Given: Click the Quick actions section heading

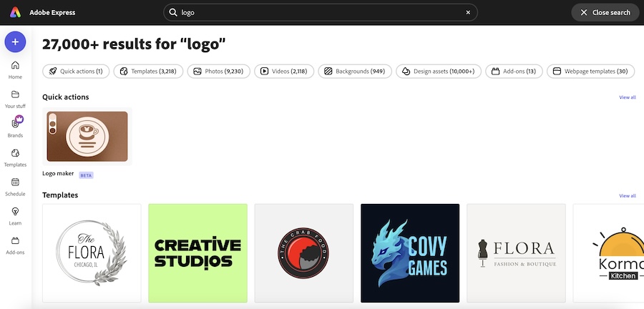Looking at the screenshot, I should [x=66, y=97].
